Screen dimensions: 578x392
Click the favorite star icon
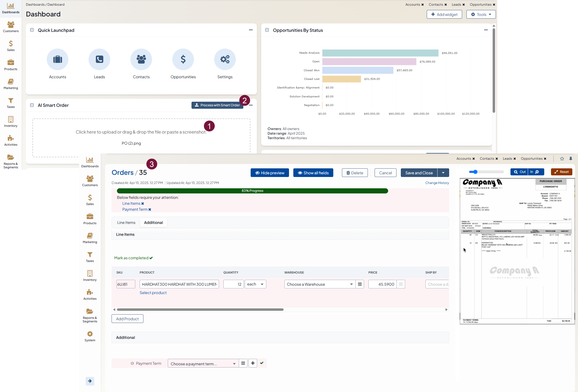click(562, 159)
